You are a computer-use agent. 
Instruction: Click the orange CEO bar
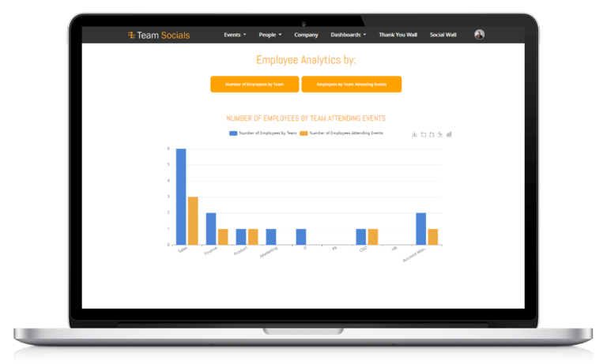[373, 237]
